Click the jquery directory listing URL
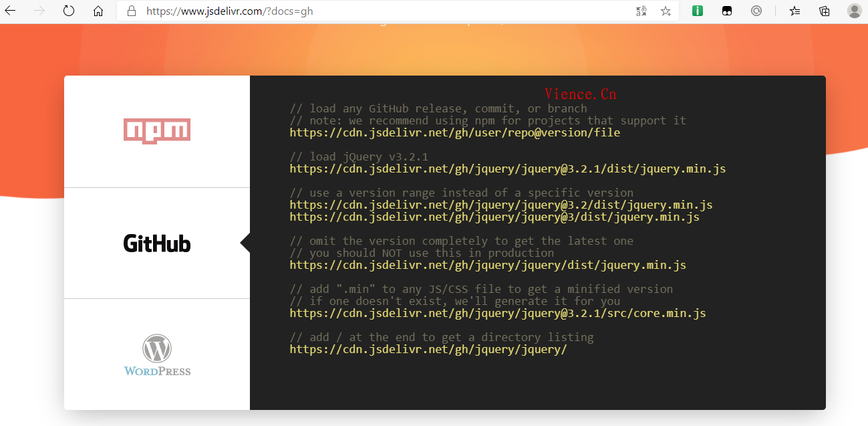The image size is (868, 426). point(428,350)
